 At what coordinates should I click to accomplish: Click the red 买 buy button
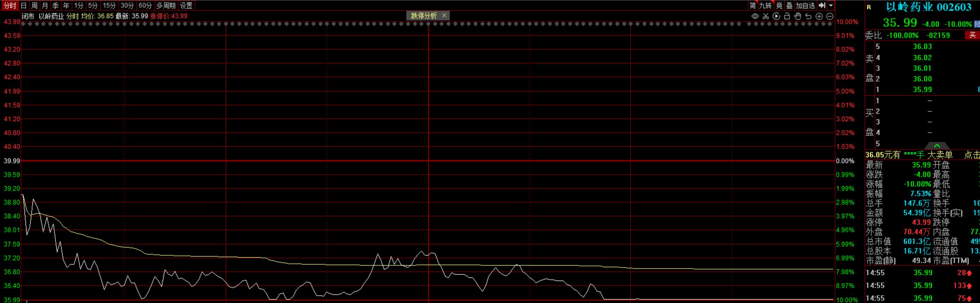pos(973,35)
